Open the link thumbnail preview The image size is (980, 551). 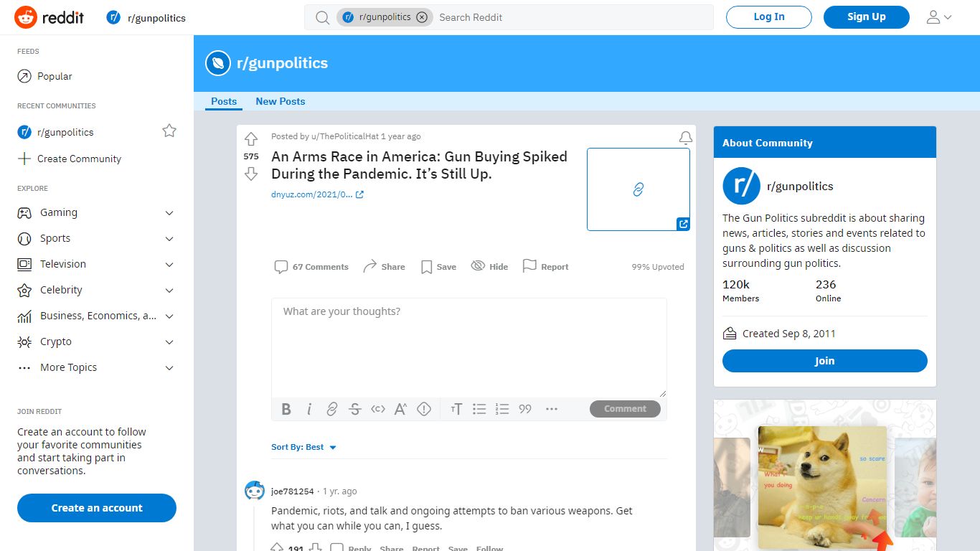tap(639, 189)
